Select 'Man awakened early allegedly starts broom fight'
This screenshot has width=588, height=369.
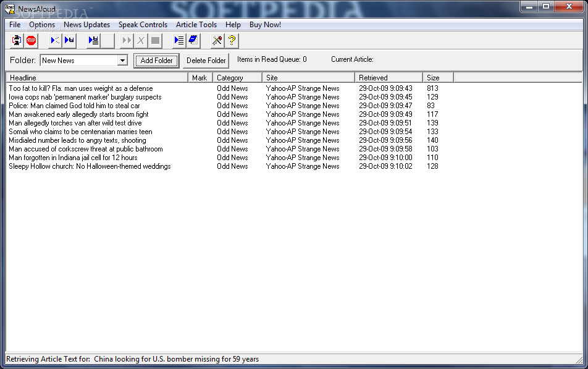click(x=79, y=114)
